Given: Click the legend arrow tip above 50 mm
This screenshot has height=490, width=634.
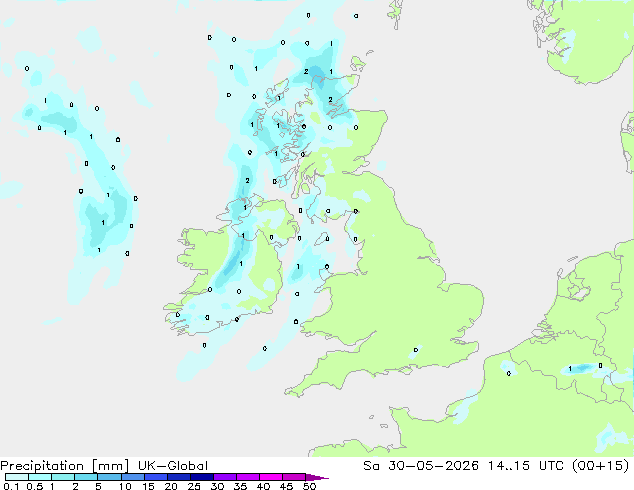Looking at the screenshot, I should tap(317, 477).
